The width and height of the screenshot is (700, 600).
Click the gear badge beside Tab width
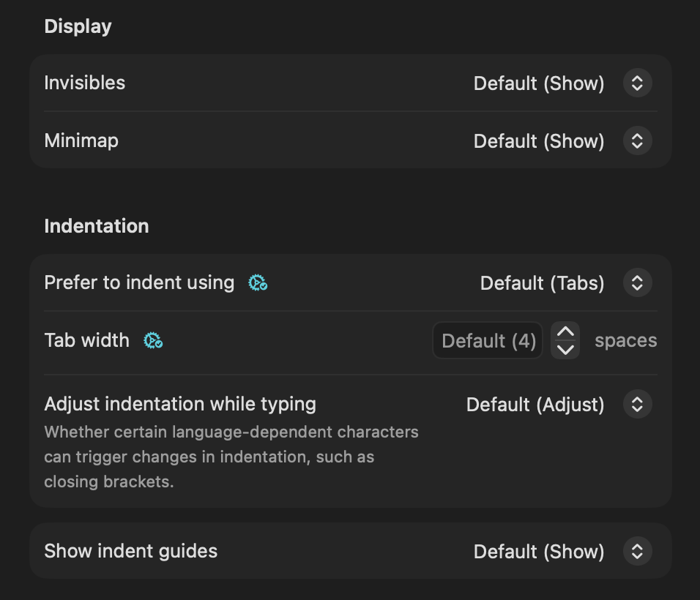153,340
